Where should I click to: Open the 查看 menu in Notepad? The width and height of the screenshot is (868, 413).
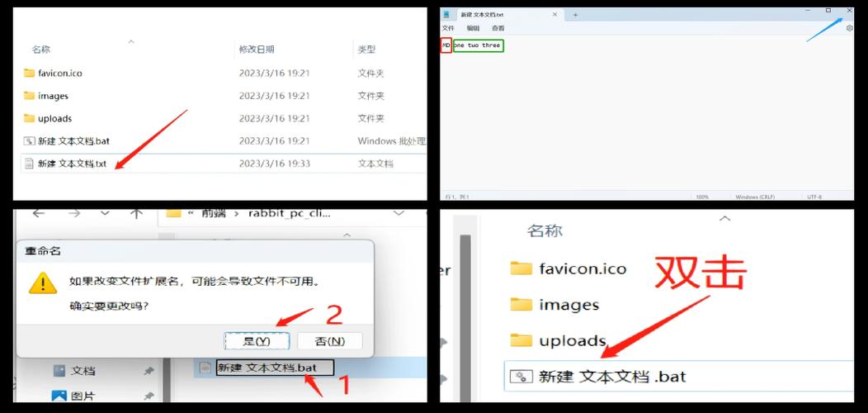tap(498, 28)
